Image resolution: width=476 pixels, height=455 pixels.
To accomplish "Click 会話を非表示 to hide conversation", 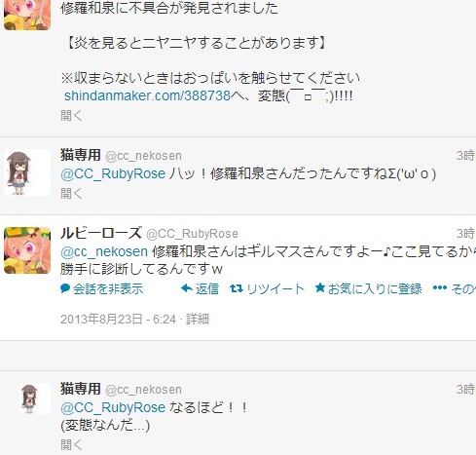I will click(x=108, y=288).
